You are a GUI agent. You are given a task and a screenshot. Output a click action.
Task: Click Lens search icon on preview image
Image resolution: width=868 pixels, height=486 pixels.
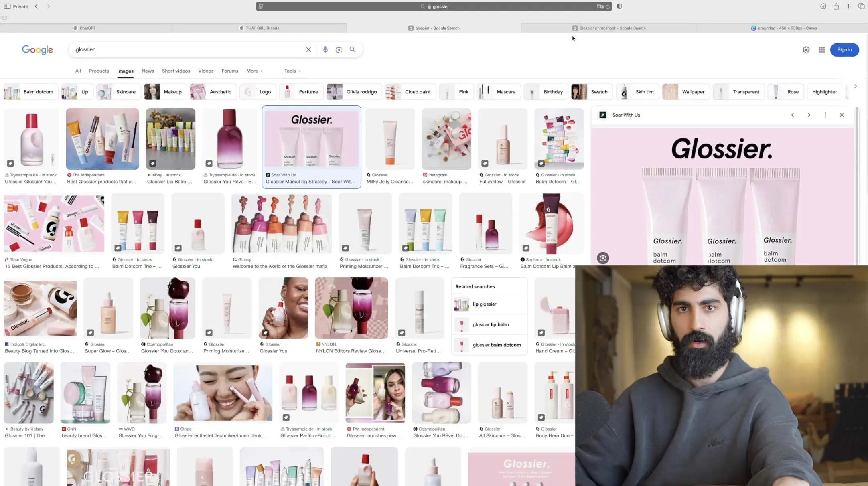coord(603,258)
